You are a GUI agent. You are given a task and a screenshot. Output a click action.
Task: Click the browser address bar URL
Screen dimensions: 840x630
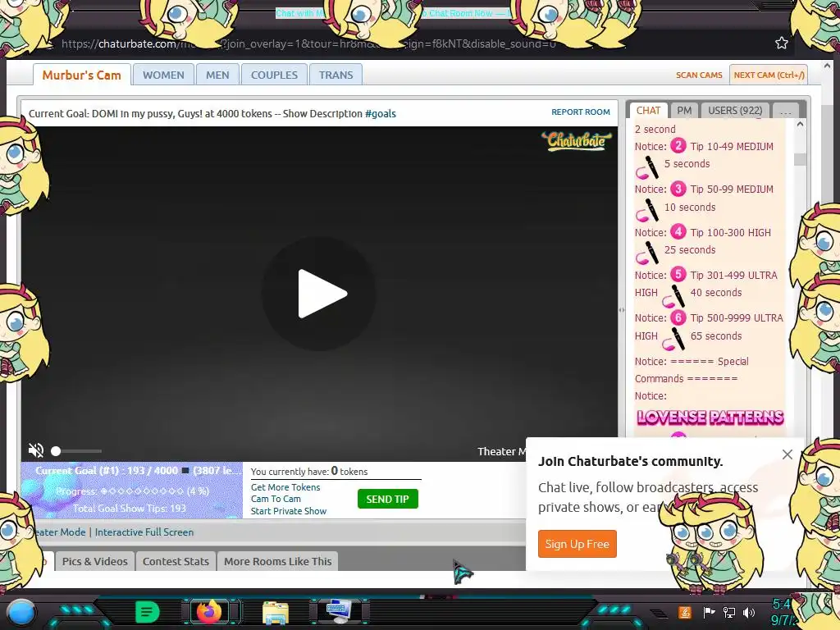[308, 44]
